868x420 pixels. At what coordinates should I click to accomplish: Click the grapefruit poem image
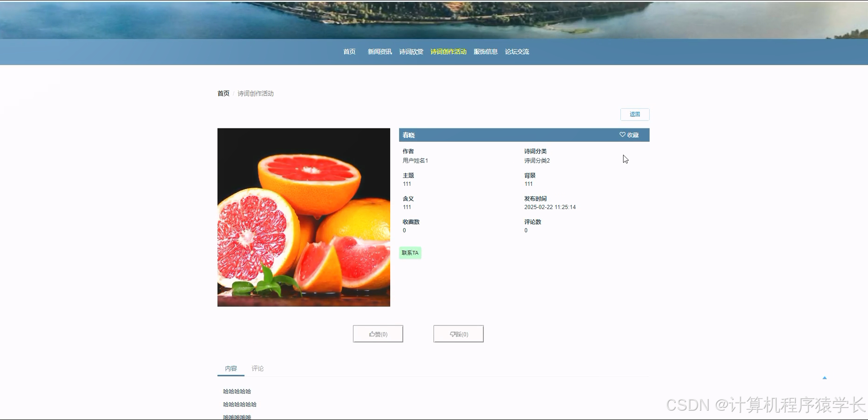303,217
